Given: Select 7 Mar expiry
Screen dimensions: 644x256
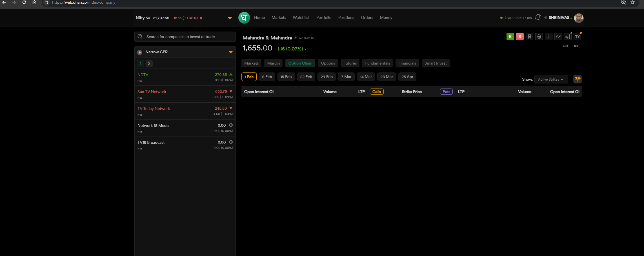Looking at the screenshot, I should coord(346,77).
